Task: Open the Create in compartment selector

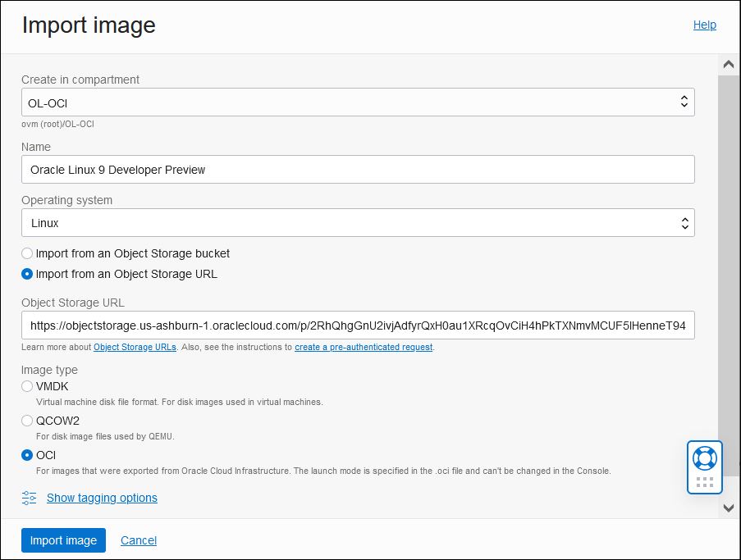Action: pos(358,102)
